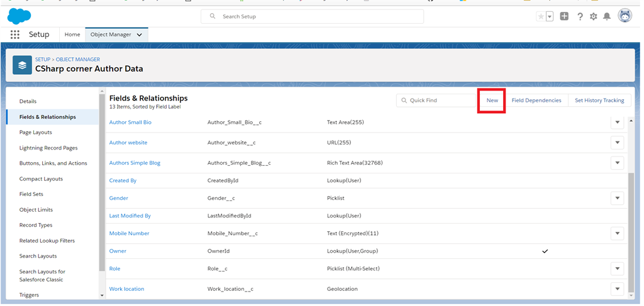Open the Authors Simple Blog field
The image size is (644, 306).
point(135,163)
